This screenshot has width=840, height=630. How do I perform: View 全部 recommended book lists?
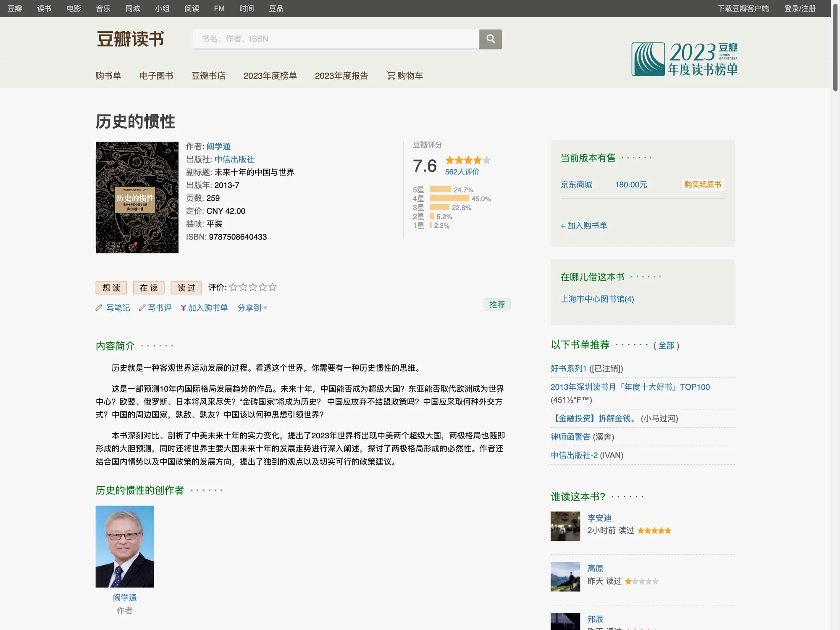[x=666, y=345]
